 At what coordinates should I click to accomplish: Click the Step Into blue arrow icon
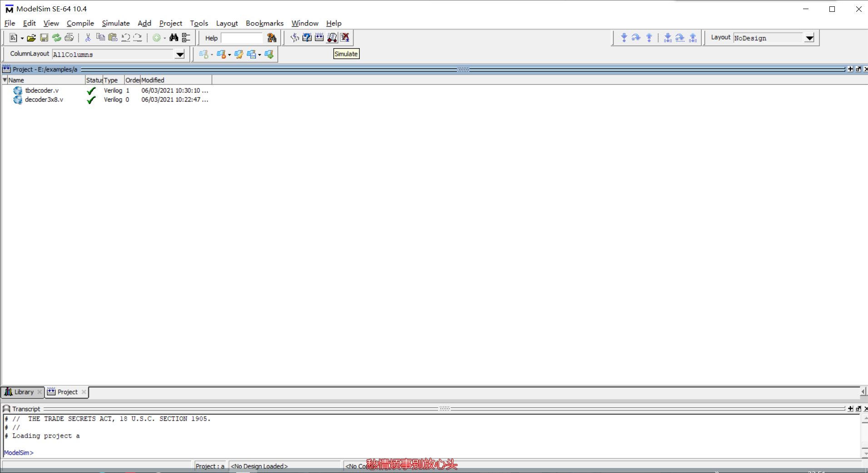pyautogui.click(x=624, y=38)
